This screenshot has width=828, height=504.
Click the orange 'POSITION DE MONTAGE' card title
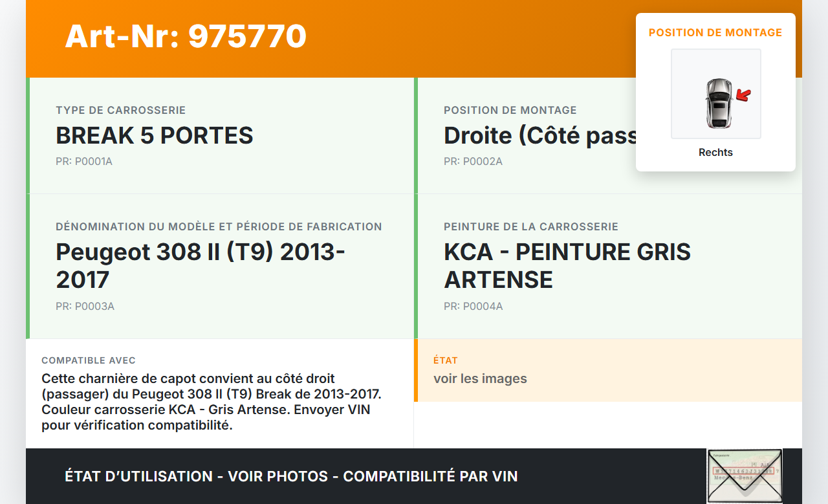(x=715, y=32)
